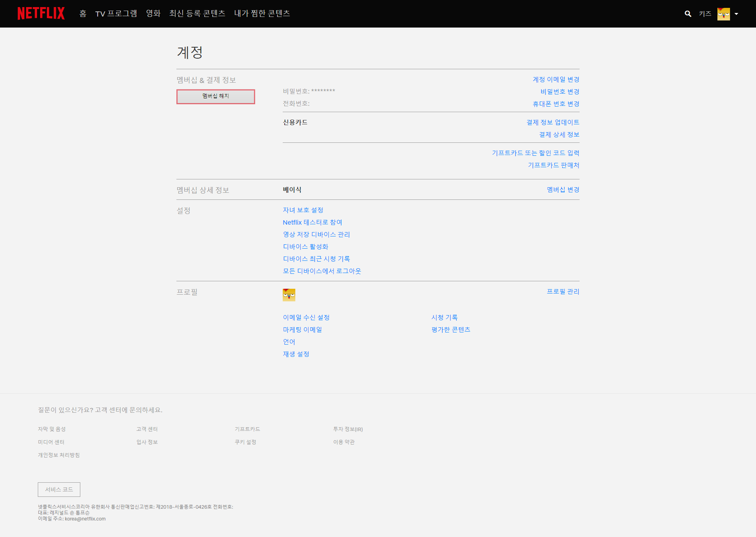Click 계정 이메일 변경 link
Viewport: 756px width, 537px height.
(x=556, y=79)
